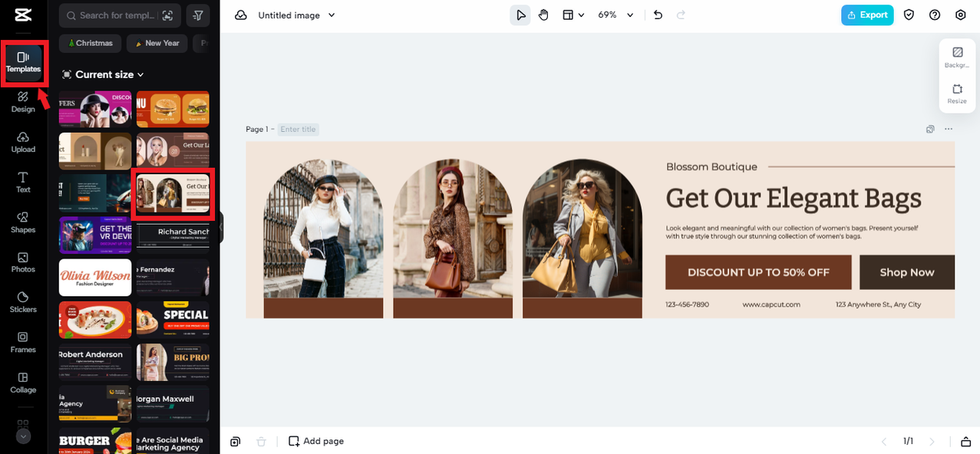Duplicate page icon above canvas
This screenshot has height=454, width=980.
pyautogui.click(x=930, y=129)
